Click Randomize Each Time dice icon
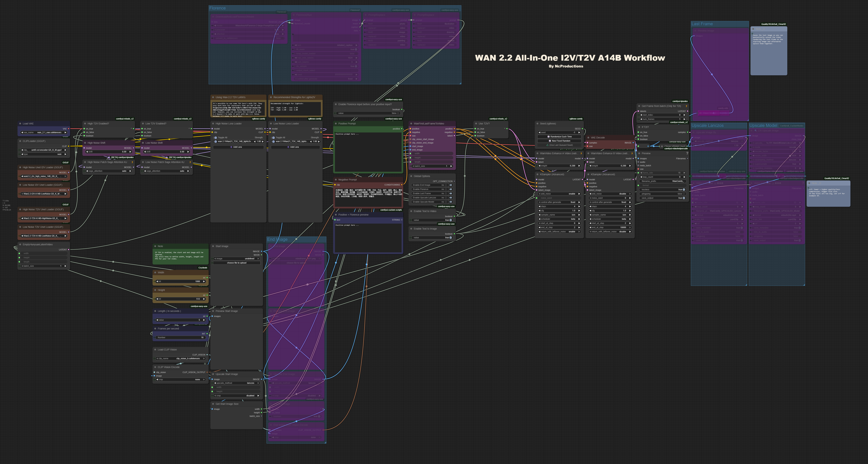The width and height of the screenshot is (868, 464). [x=549, y=137]
